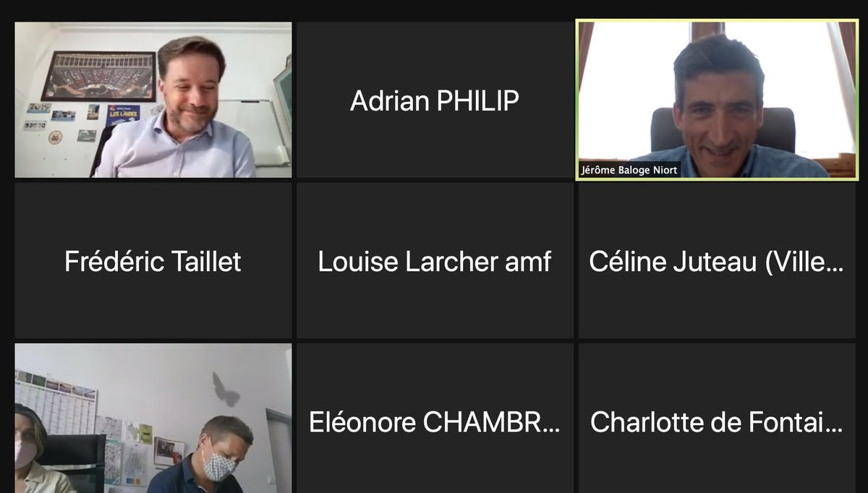The width and height of the screenshot is (868, 493).
Task: Choose the Céline Juteau participant tile
Action: coord(717,261)
